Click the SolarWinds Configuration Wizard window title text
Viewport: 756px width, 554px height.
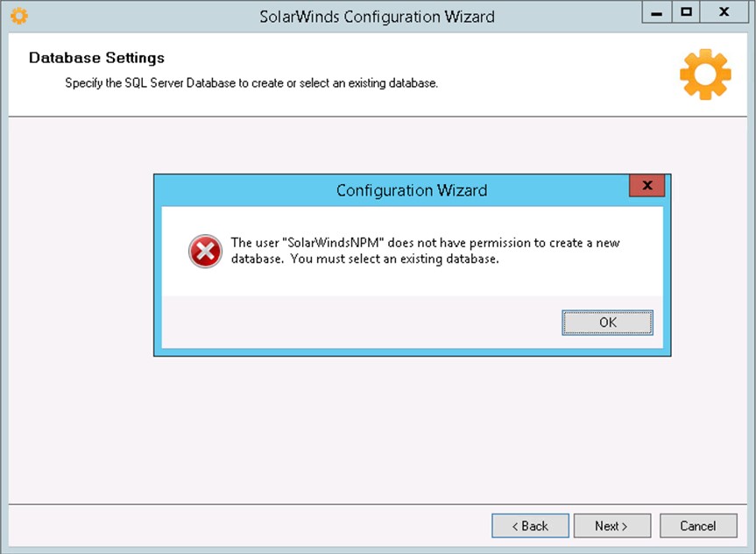[x=377, y=17]
